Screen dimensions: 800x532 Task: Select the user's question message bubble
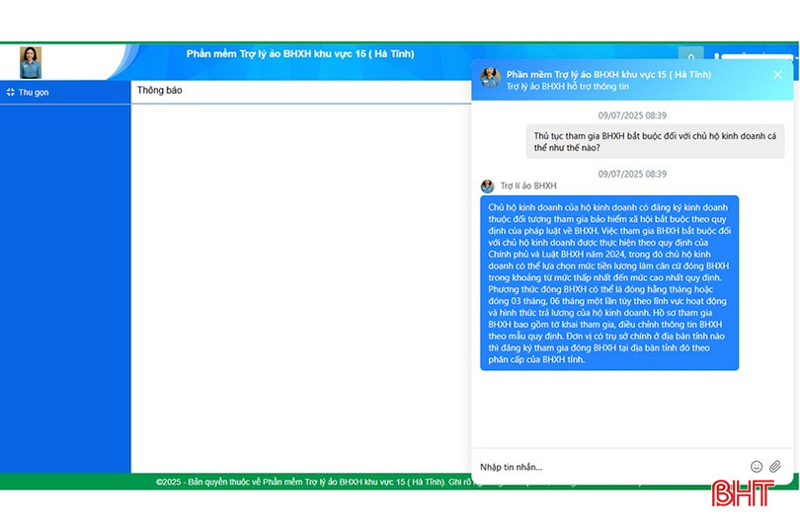coord(655,142)
